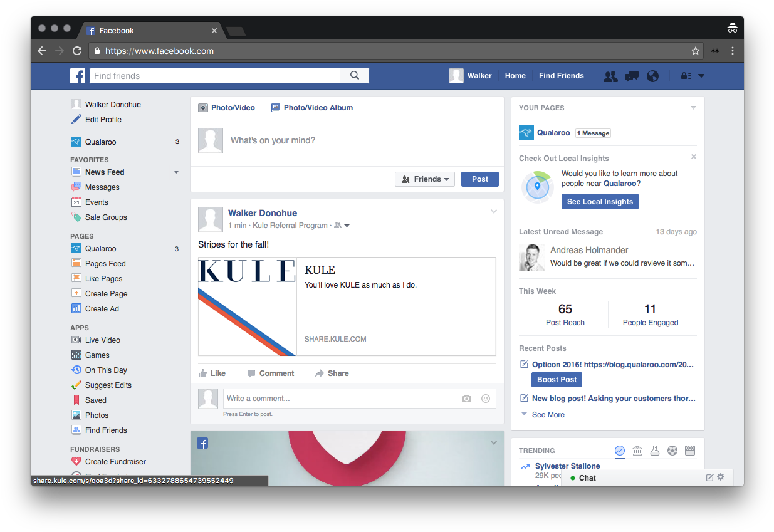
Task: Open Walker Donohue's post options chevron
Action: point(494,211)
